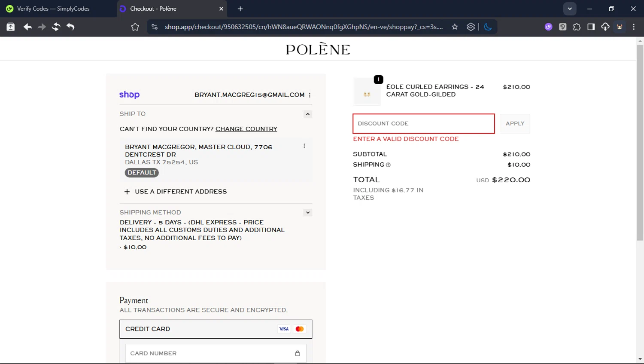Click the DEFAULT address badge
Screen dimensions: 644x364
(142, 173)
